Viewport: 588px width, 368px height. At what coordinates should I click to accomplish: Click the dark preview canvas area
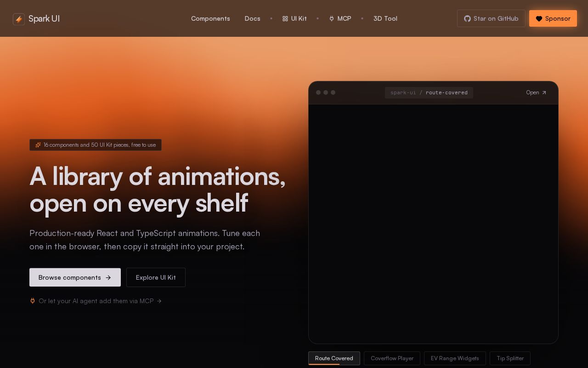point(433,224)
